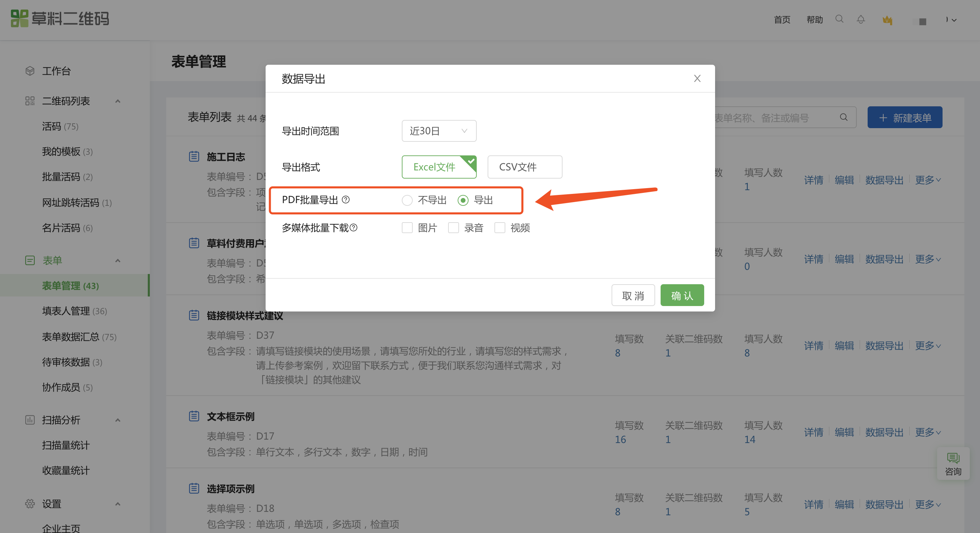Open 我的模板 in sidebar
Image resolution: width=980 pixels, height=533 pixels.
coord(67,152)
